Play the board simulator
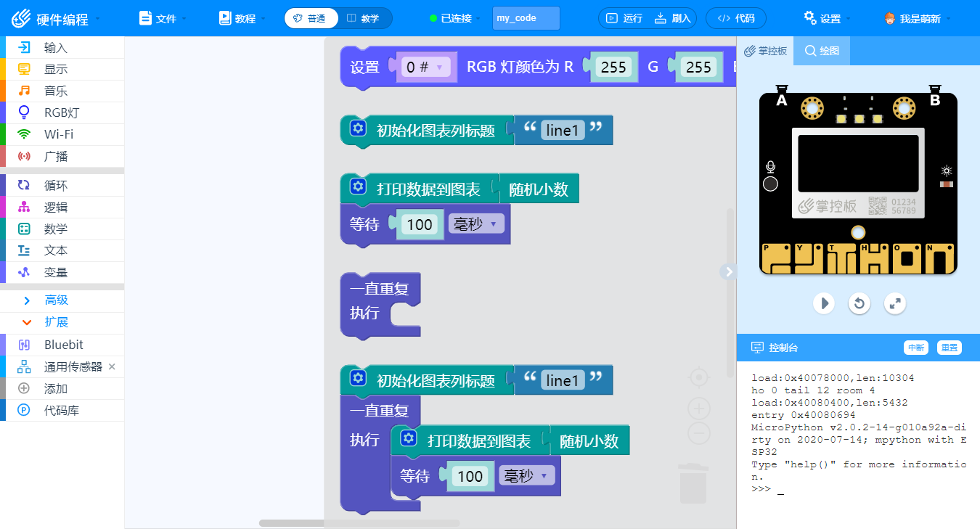The image size is (980, 529). click(x=823, y=303)
